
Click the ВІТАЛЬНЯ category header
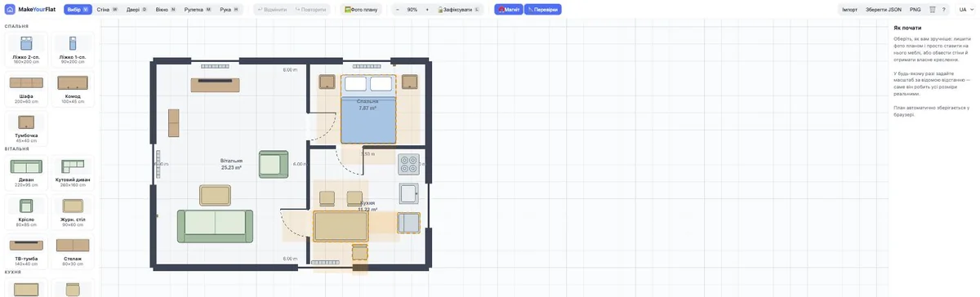pyautogui.click(x=16, y=149)
